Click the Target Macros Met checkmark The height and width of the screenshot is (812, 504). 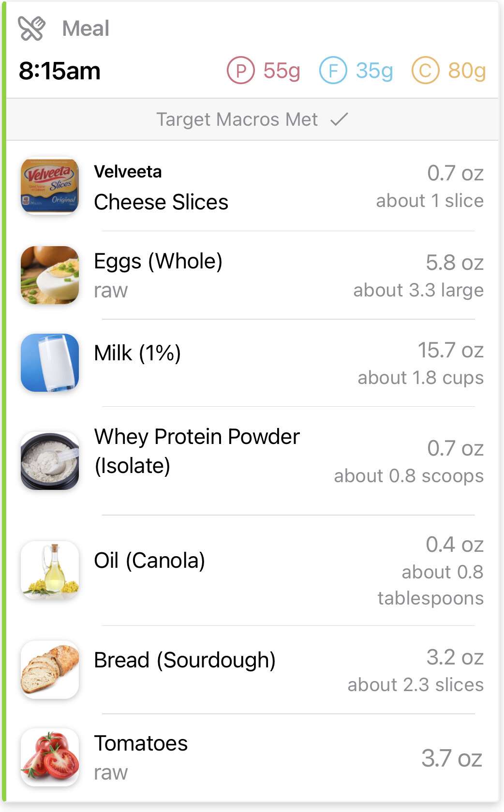point(340,119)
